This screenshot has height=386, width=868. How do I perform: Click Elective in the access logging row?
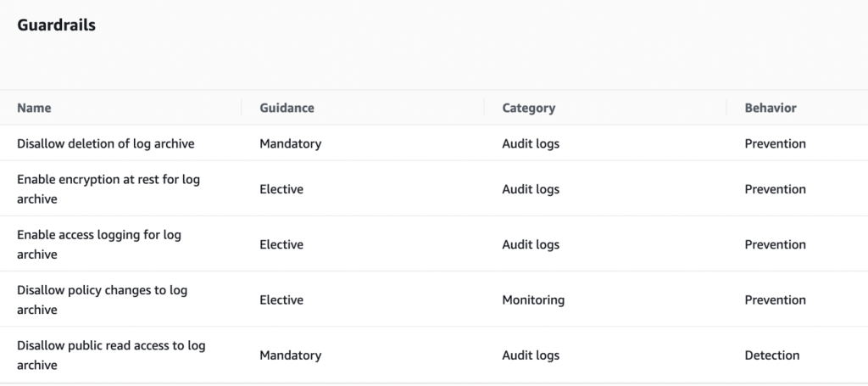click(281, 244)
